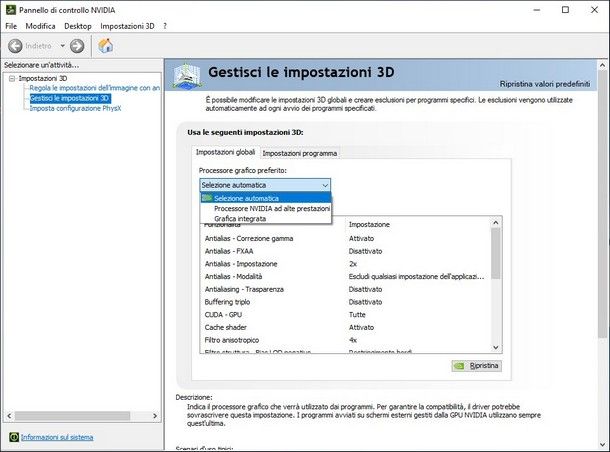Maximize the NVIDIA control panel window

coord(566,10)
